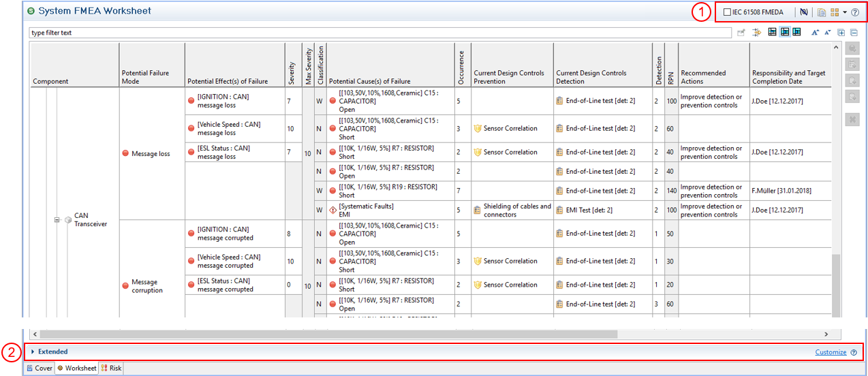The height and width of the screenshot is (376, 868).
Task: Expand the Extended section
Action: click(x=33, y=352)
